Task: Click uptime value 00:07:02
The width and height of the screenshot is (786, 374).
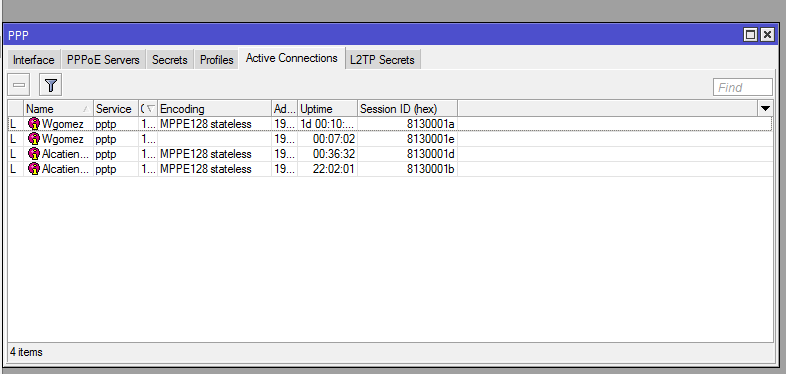Action: 334,139
